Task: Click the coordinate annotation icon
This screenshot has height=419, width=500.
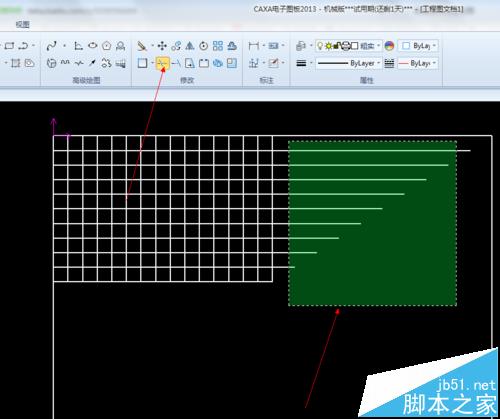Action: (254, 63)
